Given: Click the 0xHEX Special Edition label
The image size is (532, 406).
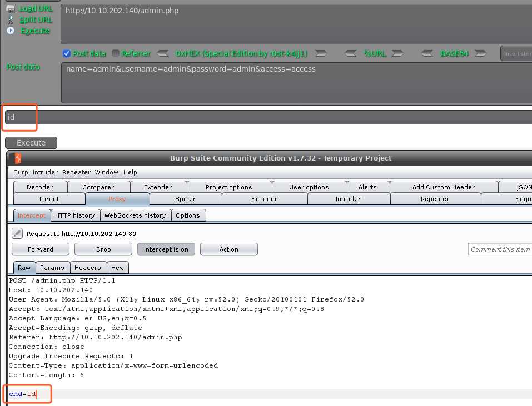Looking at the screenshot, I should pyautogui.click(x=242, y=53).
